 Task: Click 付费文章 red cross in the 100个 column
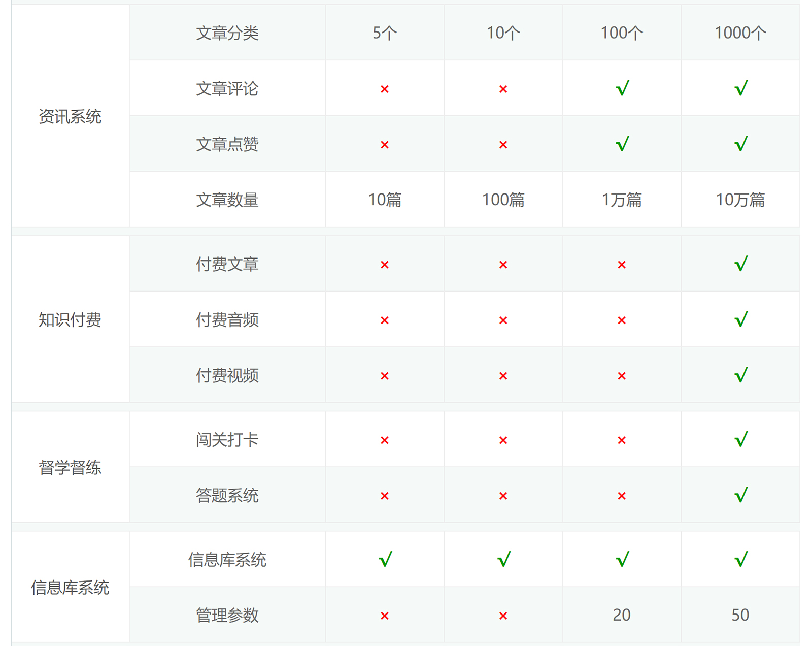(622, 265)
